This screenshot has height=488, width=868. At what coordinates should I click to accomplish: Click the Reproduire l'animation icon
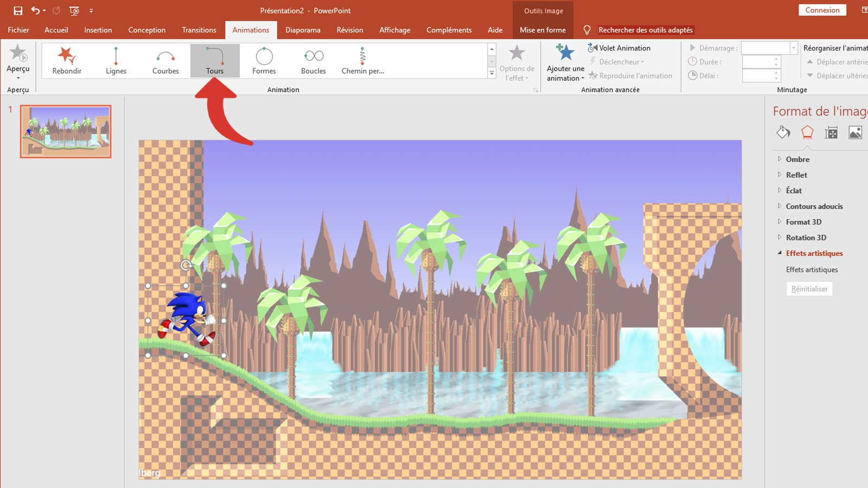coord(592,75)
